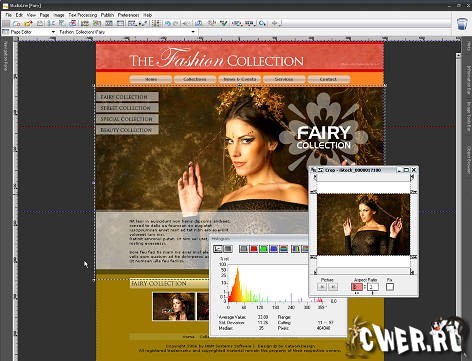Toggle the first histogram display mode button
Viewport: 472px width, 361px height.
tap(218, 249)
